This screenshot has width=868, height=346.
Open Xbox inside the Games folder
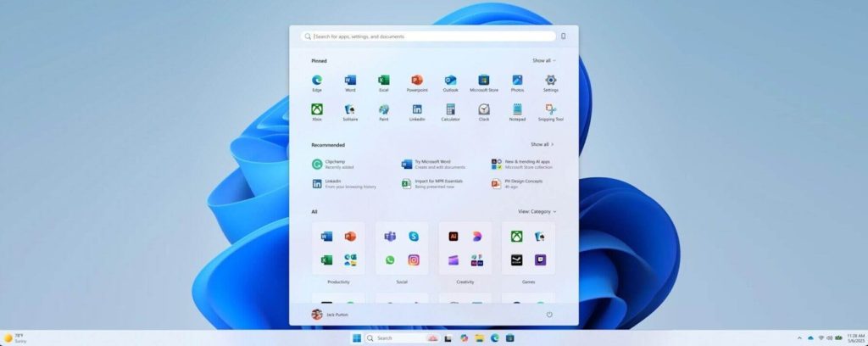(x=516, y=237)
